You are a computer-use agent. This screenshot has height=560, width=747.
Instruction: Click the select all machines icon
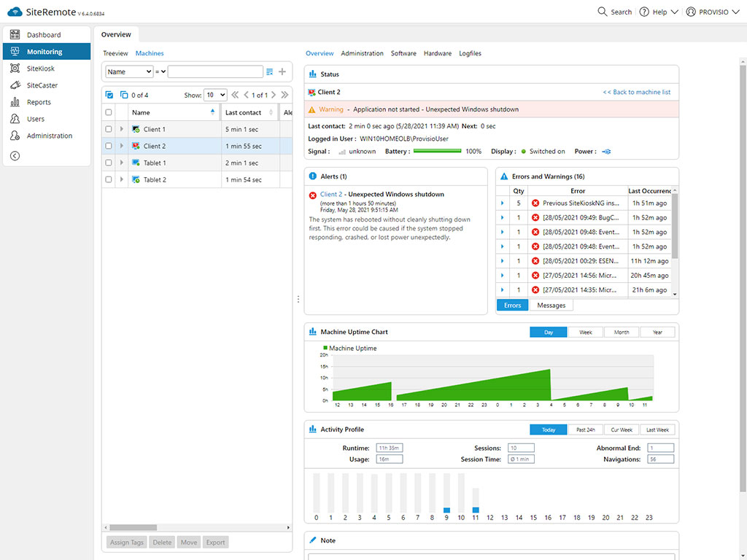point(109,95)
